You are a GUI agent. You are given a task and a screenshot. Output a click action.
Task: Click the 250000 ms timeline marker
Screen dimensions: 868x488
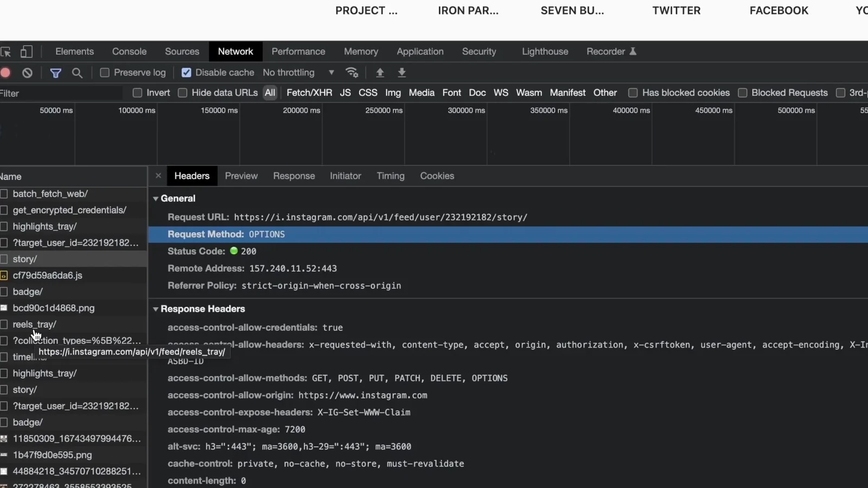pos(384,110)
